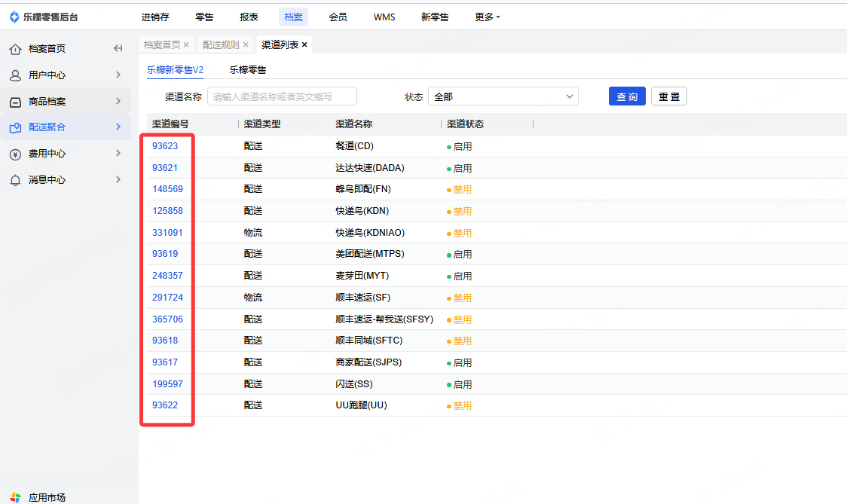The height and width of the screenshot is (504, 847).
Task: Click the 配送聚合 package icon
Action: 15,127
